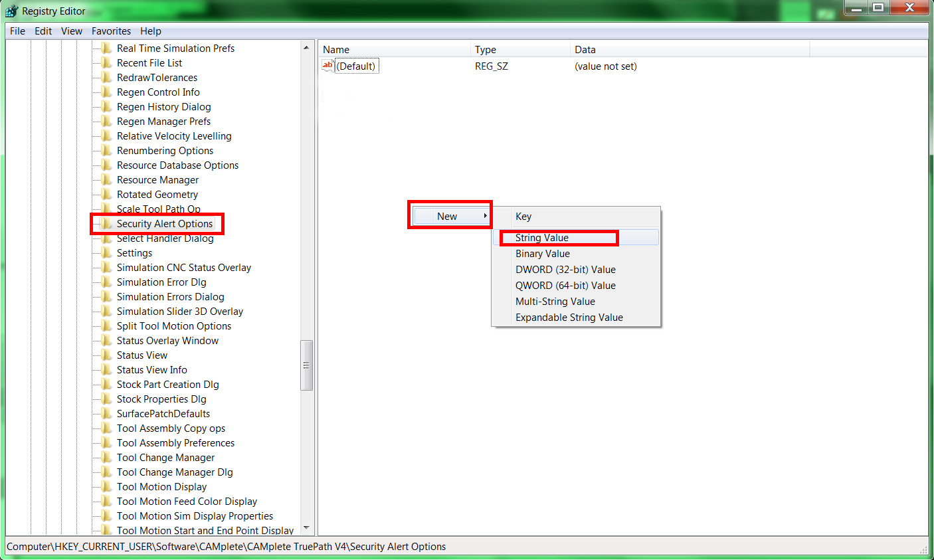Open the View menu
The height and width of the screenshot is (560, 934).
72,31
